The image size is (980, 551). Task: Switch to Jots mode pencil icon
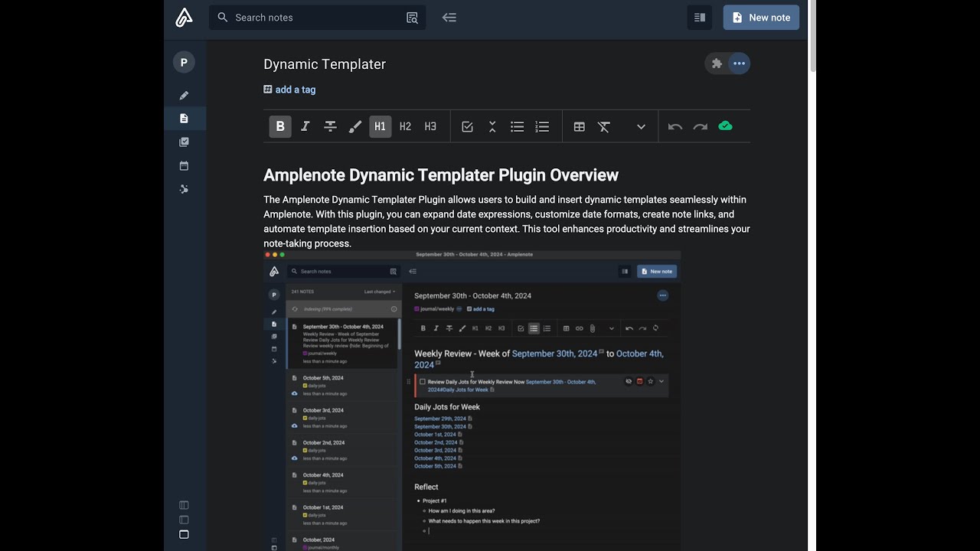[x=184, y=96]
